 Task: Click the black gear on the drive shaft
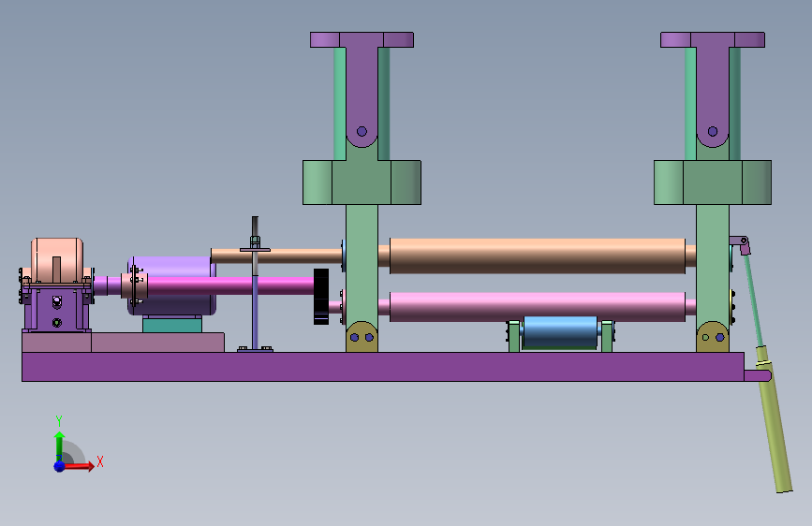coord(321,297)
